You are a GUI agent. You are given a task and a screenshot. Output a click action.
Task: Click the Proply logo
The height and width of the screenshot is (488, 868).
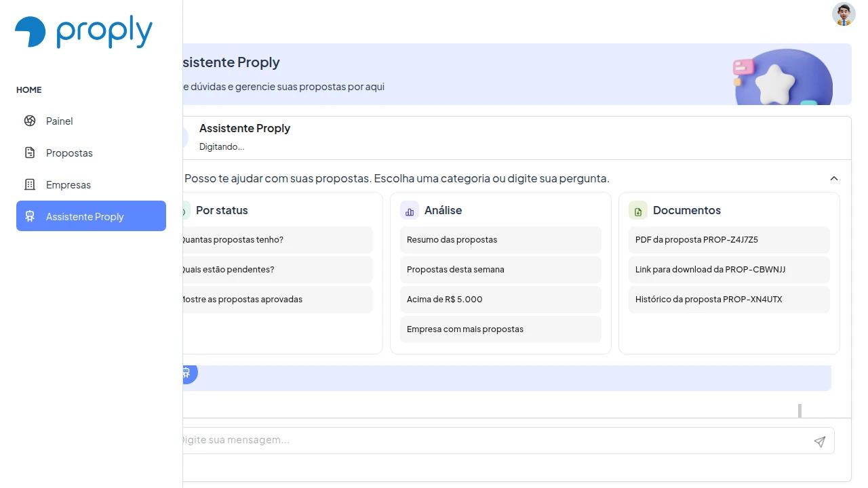click(x=83, y=33)
